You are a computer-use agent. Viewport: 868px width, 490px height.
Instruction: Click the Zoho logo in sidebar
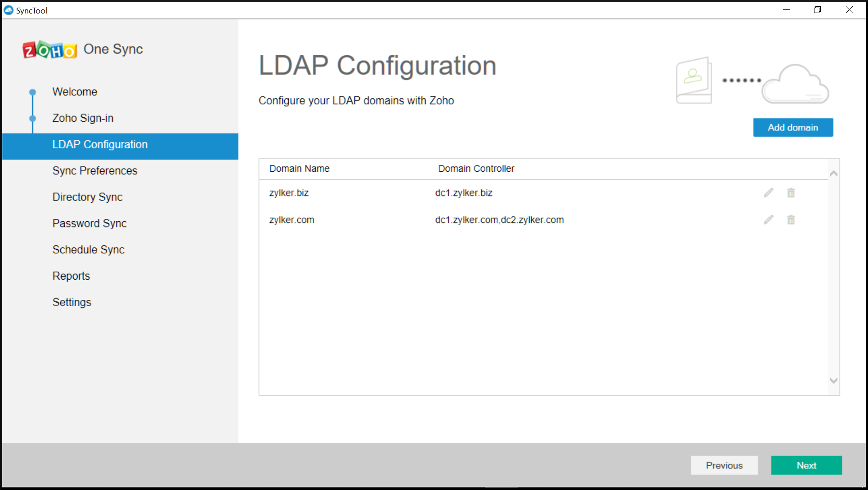(50, 50)
